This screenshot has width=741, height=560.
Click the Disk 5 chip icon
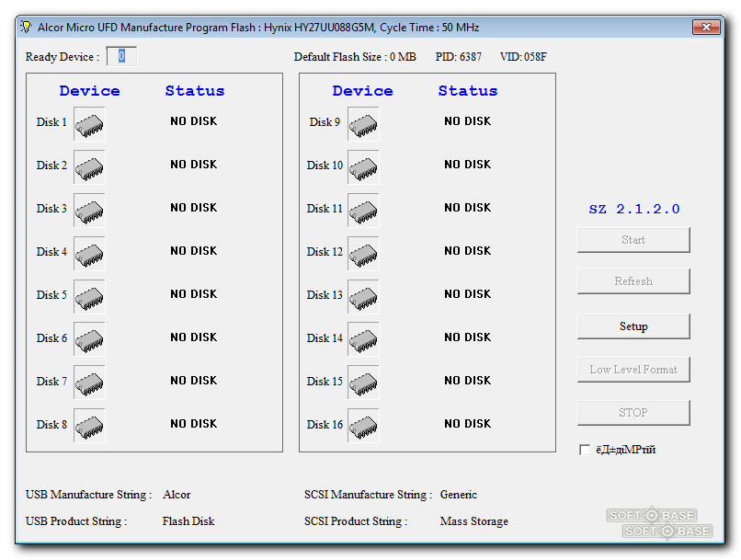click(x=89, y=297)
